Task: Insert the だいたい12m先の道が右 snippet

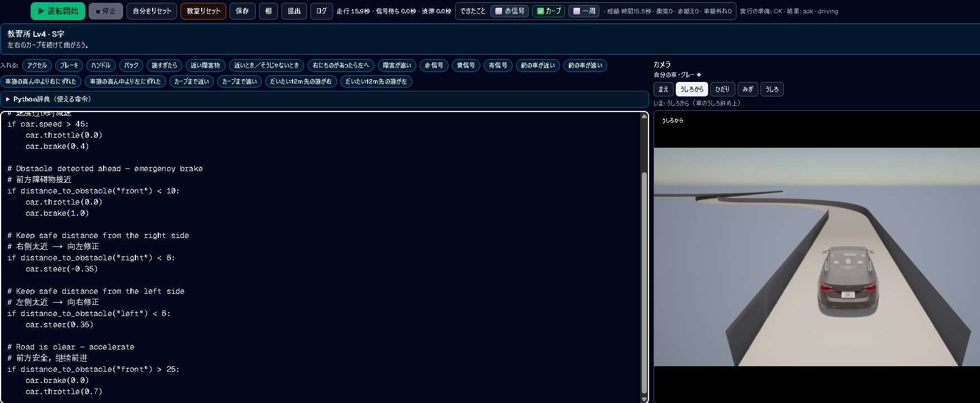Action: click(x=301, y=81)
